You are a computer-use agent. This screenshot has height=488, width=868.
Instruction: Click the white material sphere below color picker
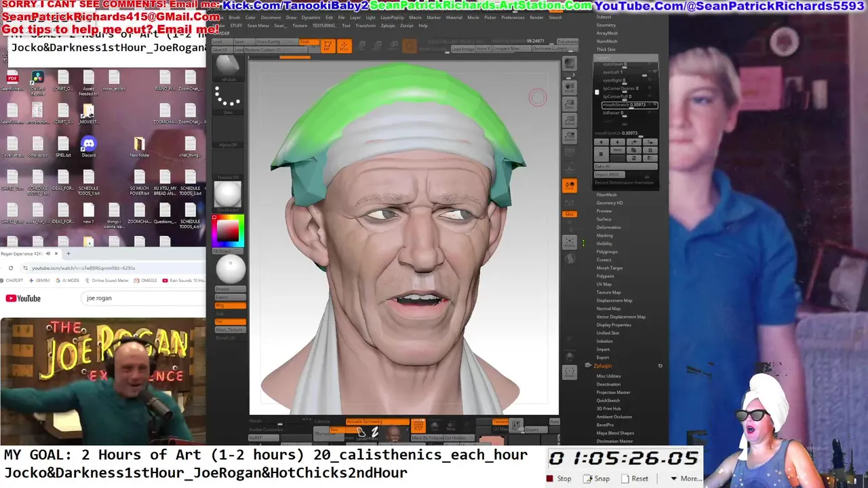[230, 270]
